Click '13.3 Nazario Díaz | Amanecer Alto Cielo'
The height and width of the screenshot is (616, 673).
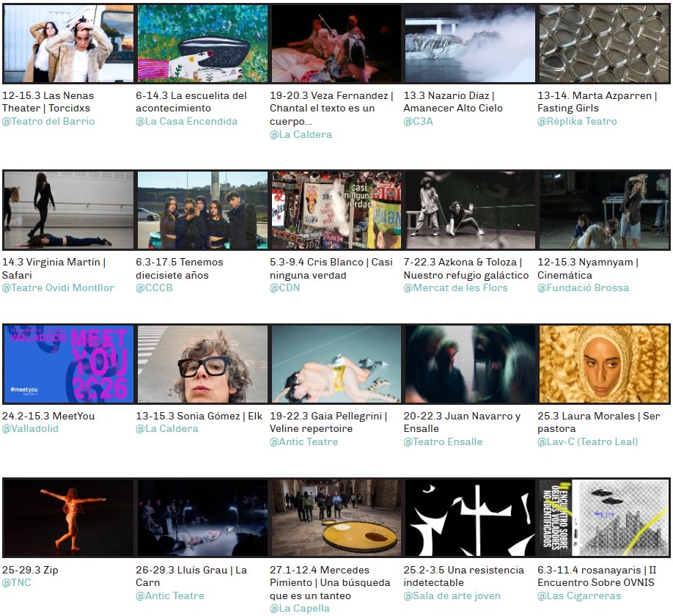click(453, 102)
